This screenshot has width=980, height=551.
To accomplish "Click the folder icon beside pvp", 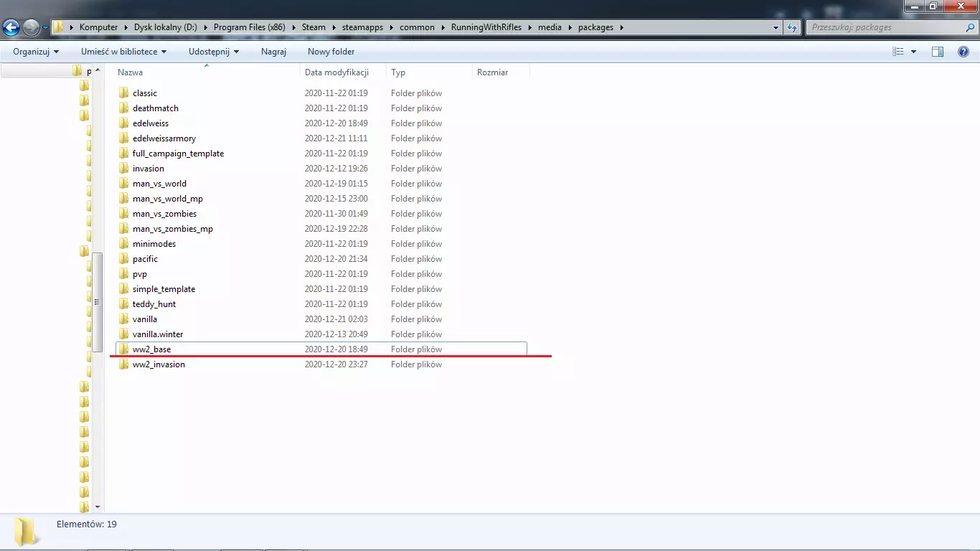I will pos(123,273).
